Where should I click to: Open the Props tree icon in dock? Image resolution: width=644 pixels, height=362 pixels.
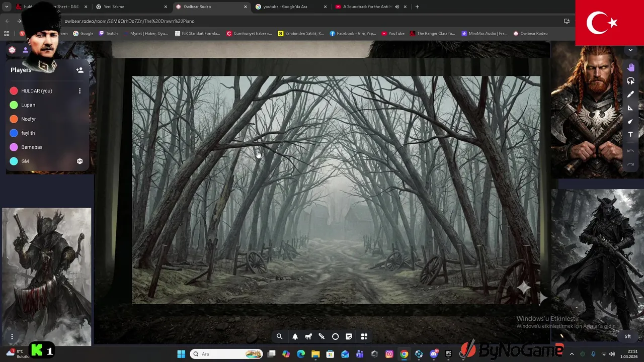tap(295, 337)
